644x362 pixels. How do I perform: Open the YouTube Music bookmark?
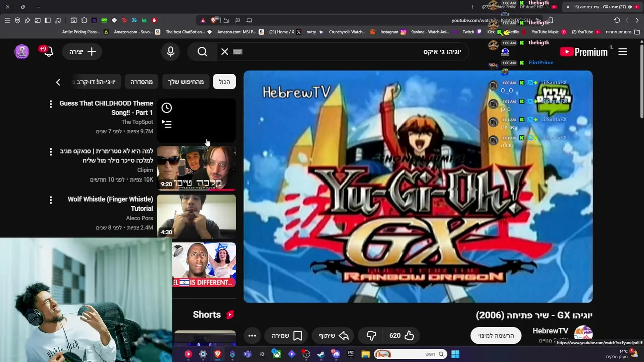548,32
